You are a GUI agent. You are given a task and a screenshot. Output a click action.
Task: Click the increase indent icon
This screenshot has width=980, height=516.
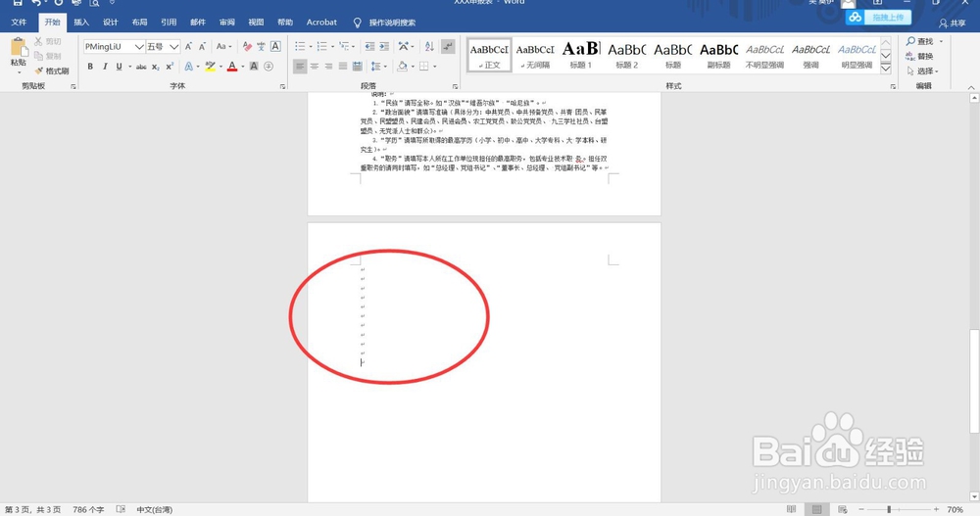pyautogui.click(x=384, y=47)
